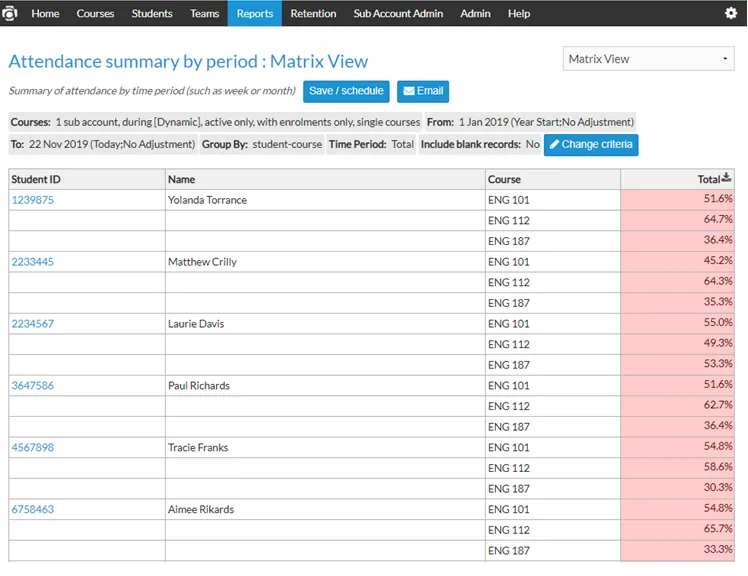This screenshot has width=748, height=576.
Task: Open the Courses menu
Action: tap(95, 13)
